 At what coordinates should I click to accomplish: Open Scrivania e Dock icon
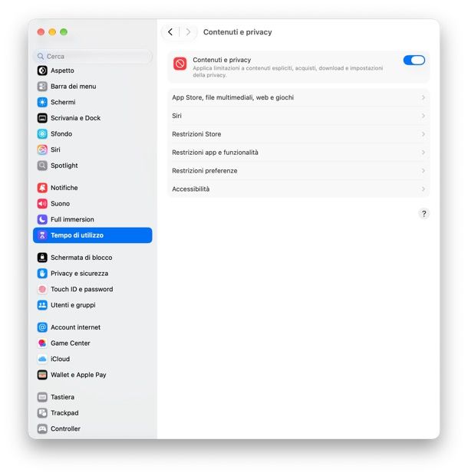(x=42, y=118)
